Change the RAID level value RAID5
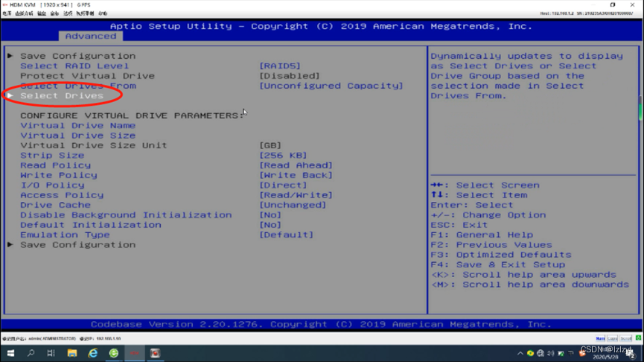 (280, 66)
